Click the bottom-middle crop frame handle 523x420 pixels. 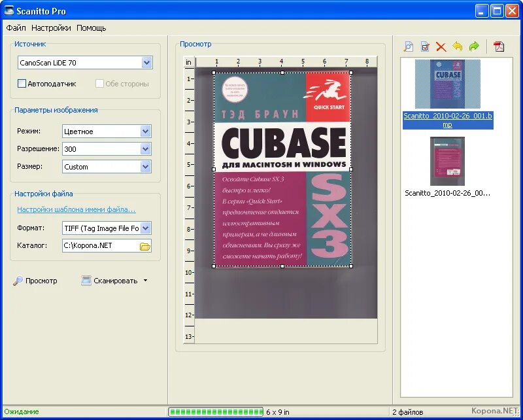282,266
